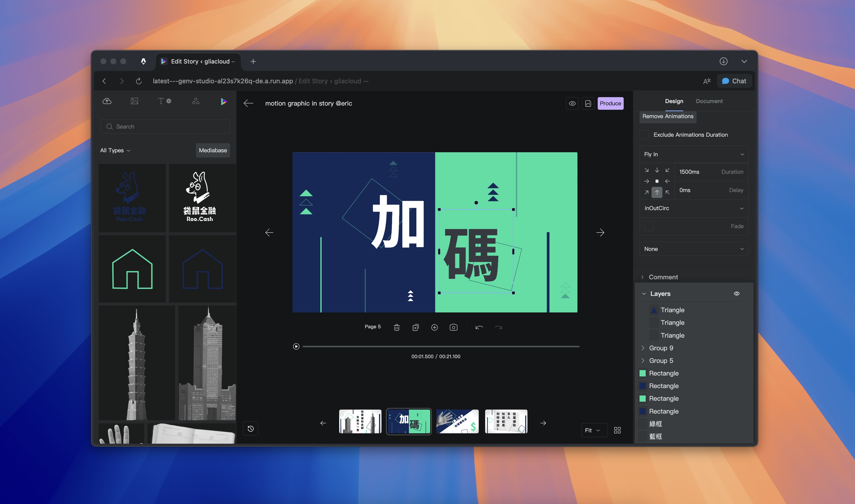Open the Fly In animation dropdown
The image size is (855, 504).
694,154
